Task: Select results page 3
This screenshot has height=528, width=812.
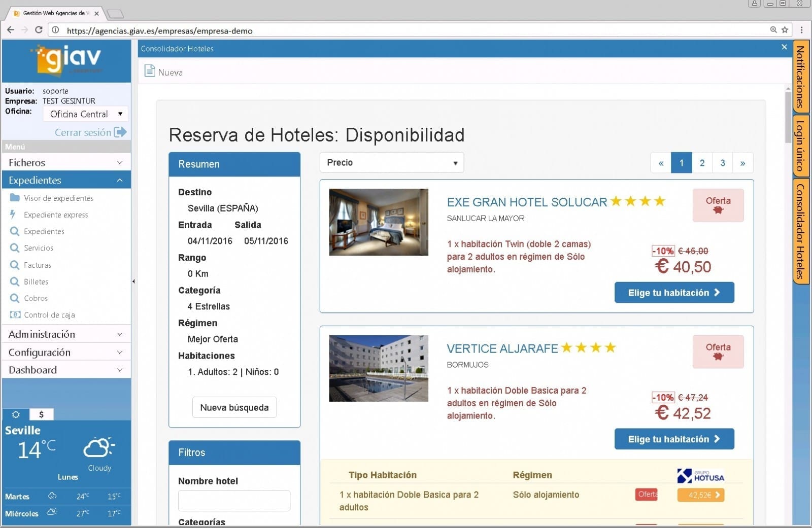Action: (723, 163)
